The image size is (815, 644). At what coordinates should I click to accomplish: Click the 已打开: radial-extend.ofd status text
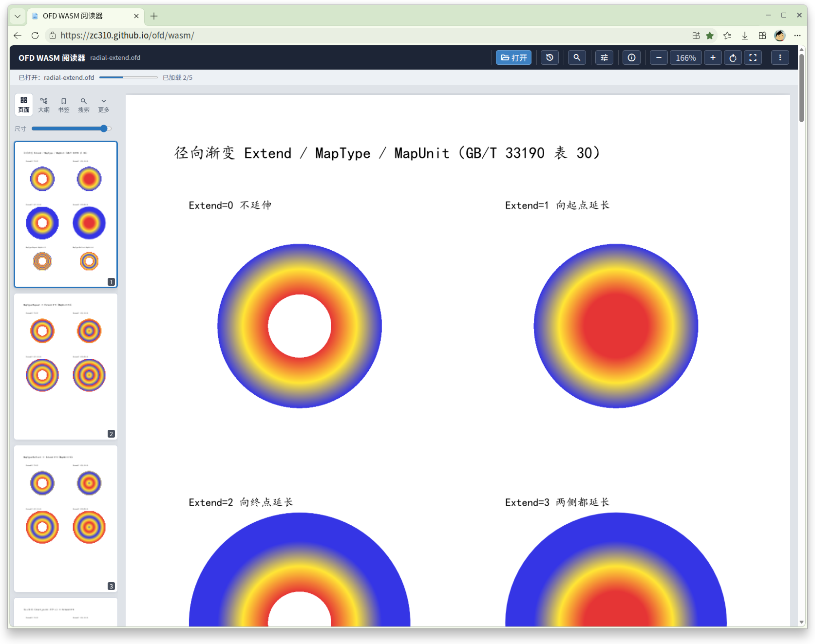(x=57, y=77)
